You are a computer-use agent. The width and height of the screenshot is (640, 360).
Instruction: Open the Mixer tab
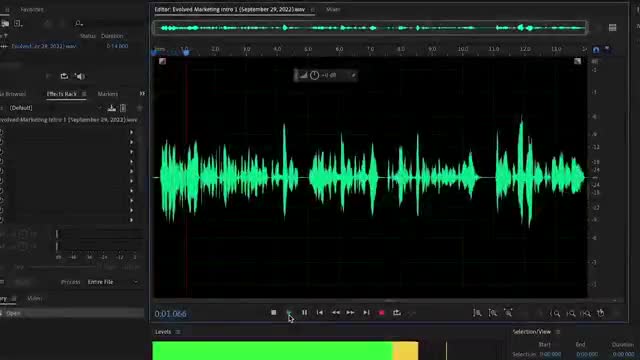point(333,9)
